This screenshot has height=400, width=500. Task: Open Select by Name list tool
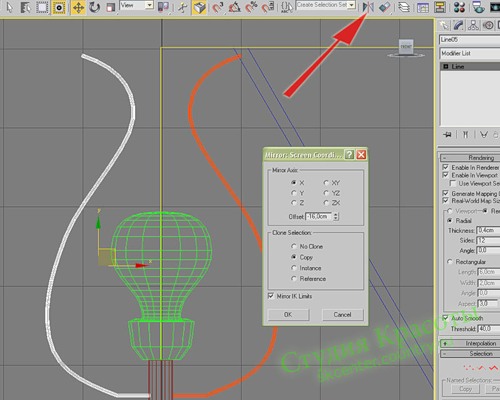(x=25, y=7)
